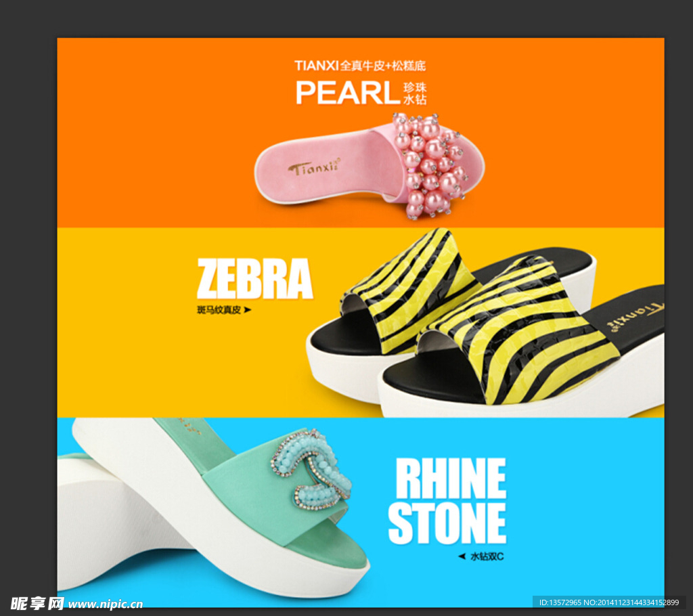Click the green rhinestone wedge sandal image

pyautogui.click(x=213, y=507)
